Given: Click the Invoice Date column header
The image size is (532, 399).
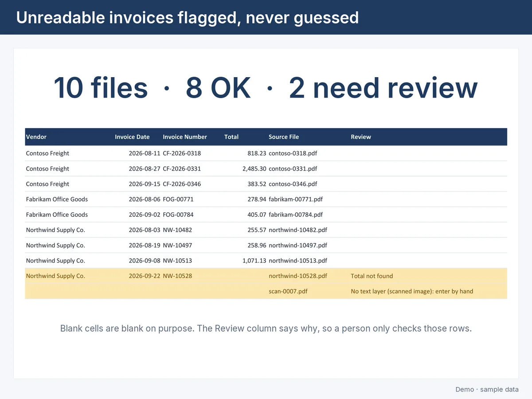Looking at the screenshot, I should 132,137.
